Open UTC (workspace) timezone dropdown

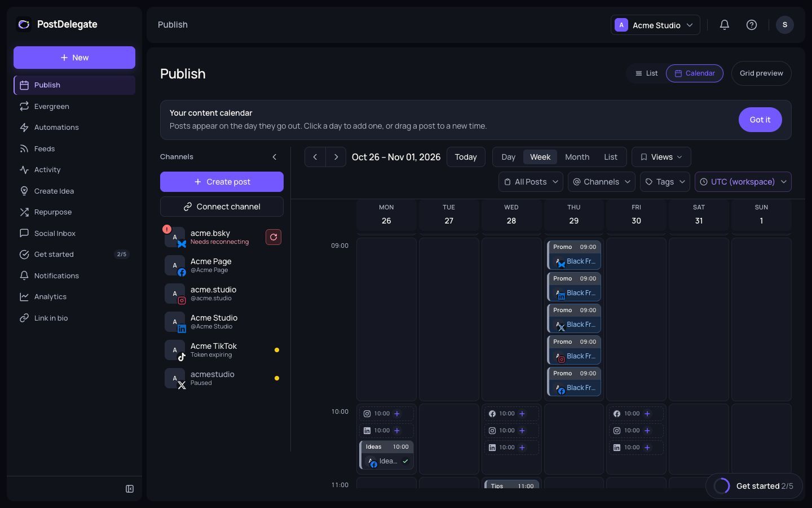coord(743,182)
